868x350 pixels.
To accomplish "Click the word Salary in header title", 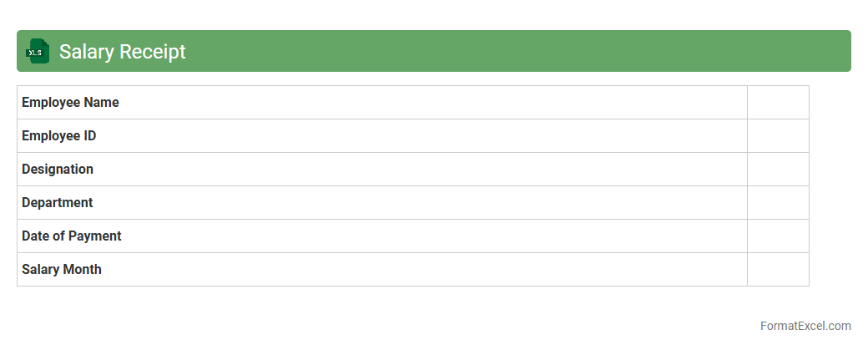I will (86, 52).
